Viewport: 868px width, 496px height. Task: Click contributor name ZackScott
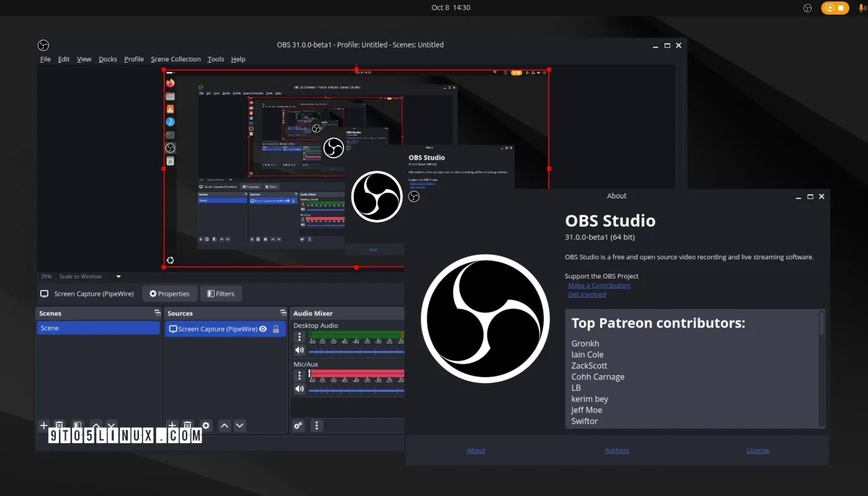(x=589, y=366)
